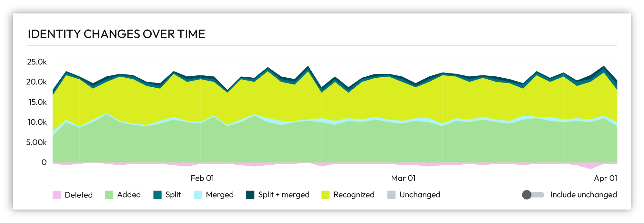Hide the Added series via its label
Screen dimensions: 644x223
coord(129,195)
